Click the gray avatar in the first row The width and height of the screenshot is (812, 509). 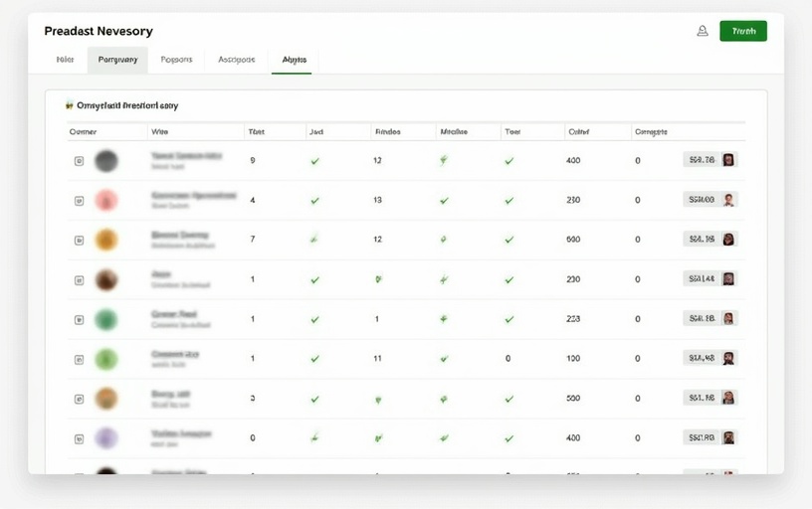pyautogui.click(x=106, y=161)
